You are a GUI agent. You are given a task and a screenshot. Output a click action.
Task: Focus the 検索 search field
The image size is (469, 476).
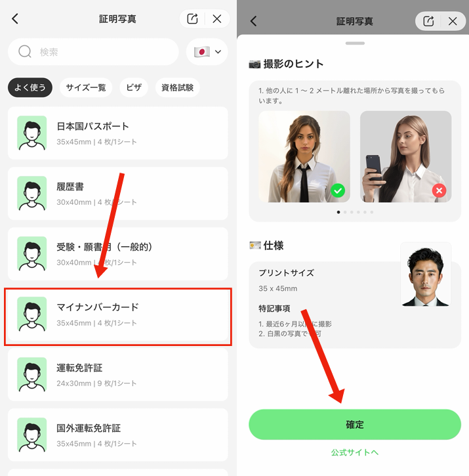click(x=93, y=52)
